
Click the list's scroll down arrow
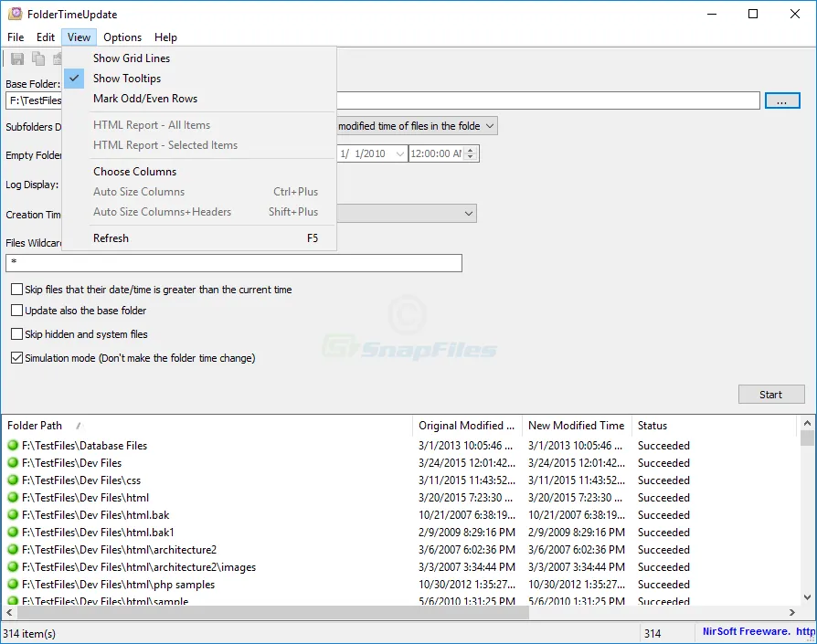(807, 597)
